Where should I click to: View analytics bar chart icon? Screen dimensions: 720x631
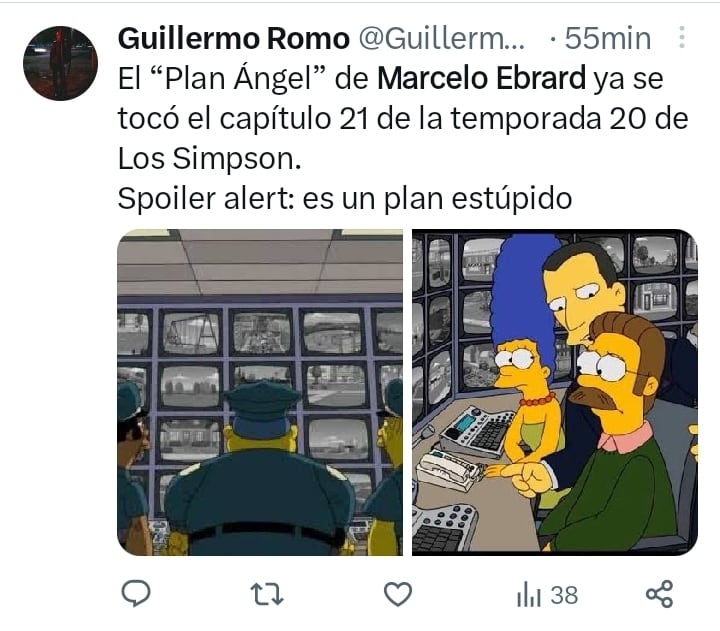(x=529, y=595)
